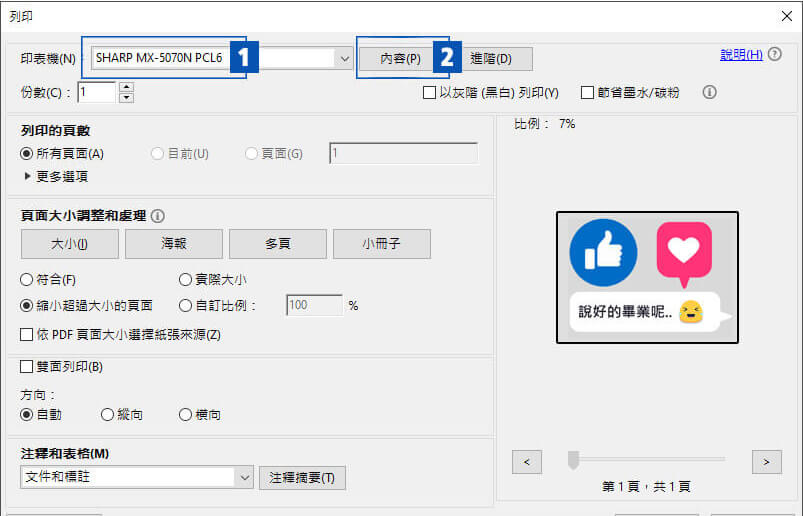Select the 海報 sizing mode

[174, 244]
